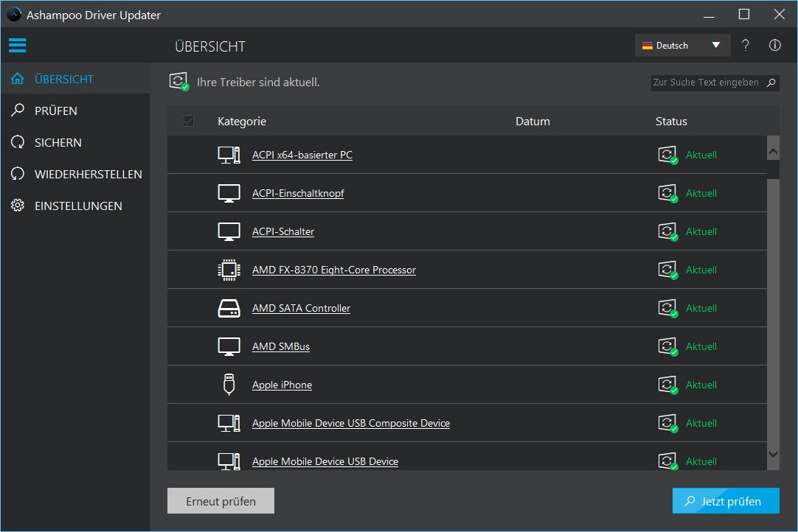Screen dimensions: 798x532
Task: Click the gear icon beside EINSTELLUNGEN
Action: 17,206
